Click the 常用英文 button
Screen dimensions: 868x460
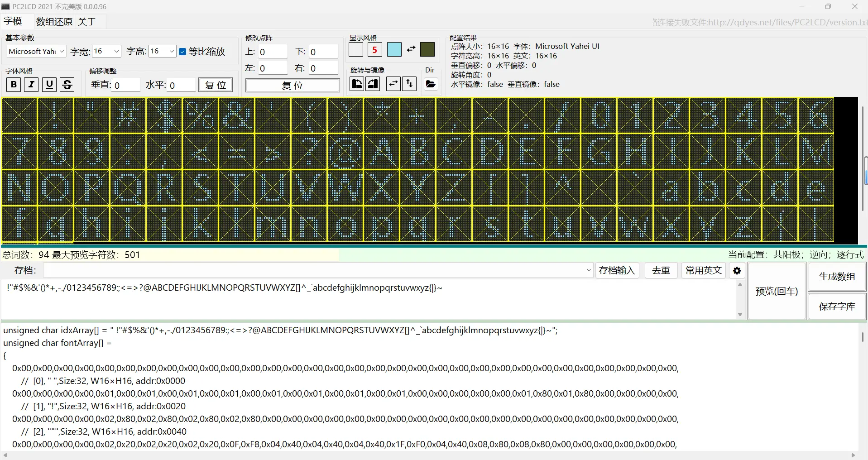(704, 270)
